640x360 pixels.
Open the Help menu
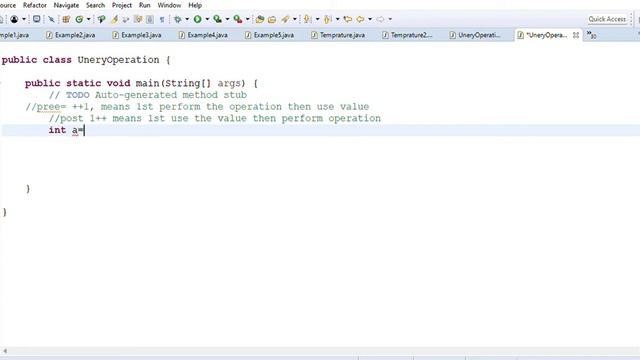pyautogui.click(x=195, y=5)
